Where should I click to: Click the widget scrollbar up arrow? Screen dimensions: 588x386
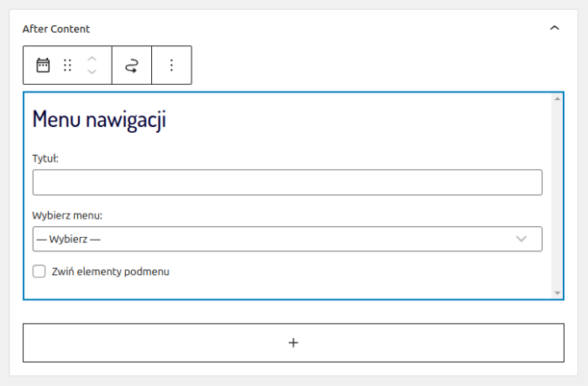click(x=558, y=99)
